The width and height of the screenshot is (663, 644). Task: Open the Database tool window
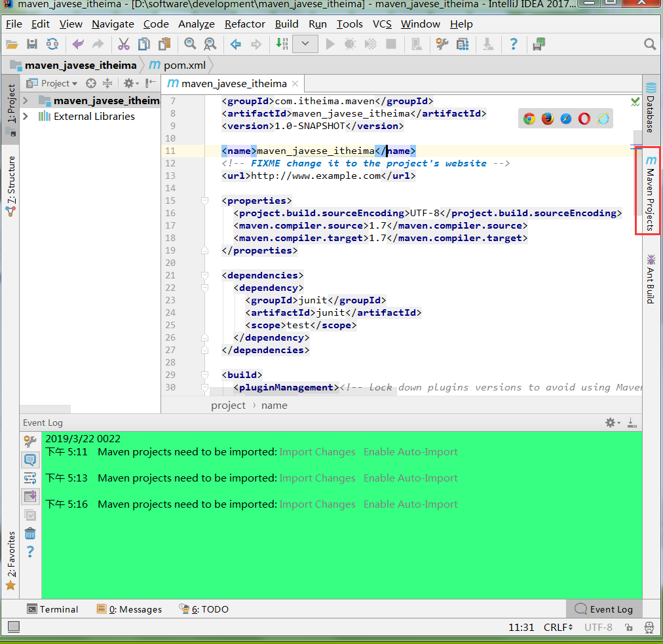[650, 107]
